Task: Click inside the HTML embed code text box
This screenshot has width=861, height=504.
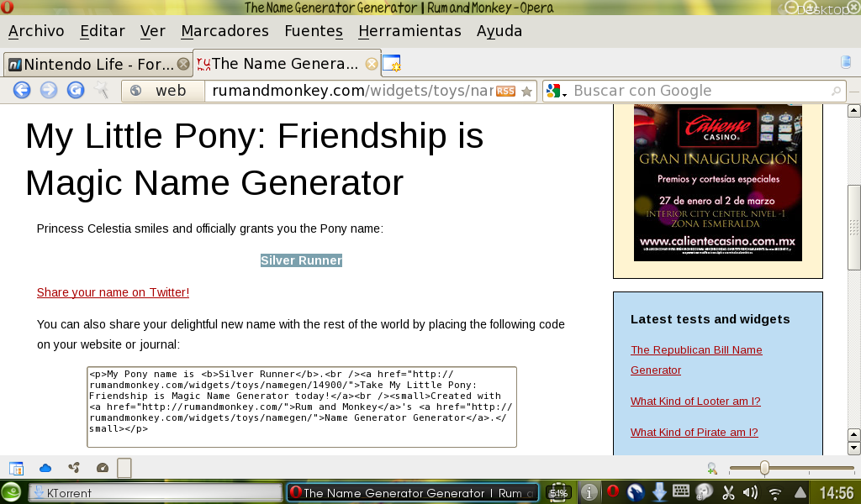Action: [301, 407]
